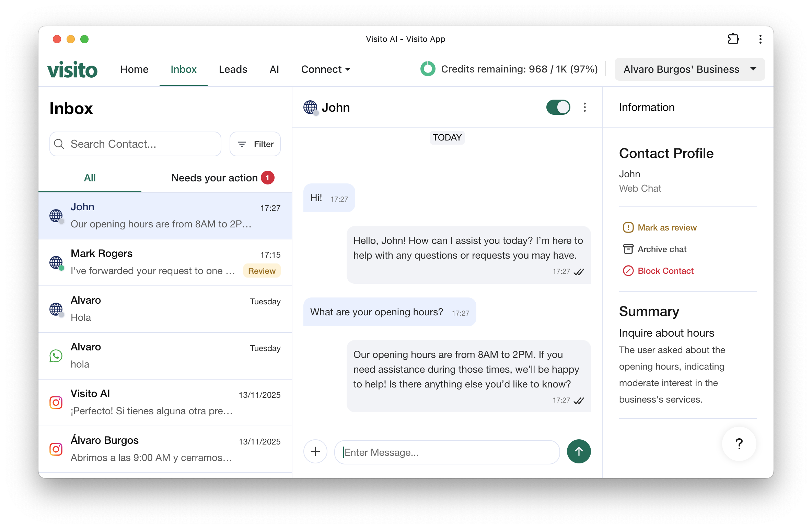Open the chat options three-dot menu
Viewport: 812px width, 529px height.
pos(584,107)
